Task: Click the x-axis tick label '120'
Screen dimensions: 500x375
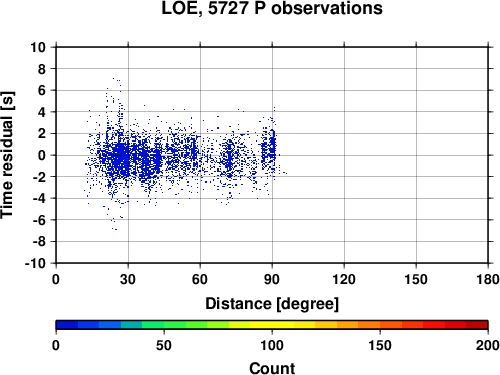Action: (344, 279)
